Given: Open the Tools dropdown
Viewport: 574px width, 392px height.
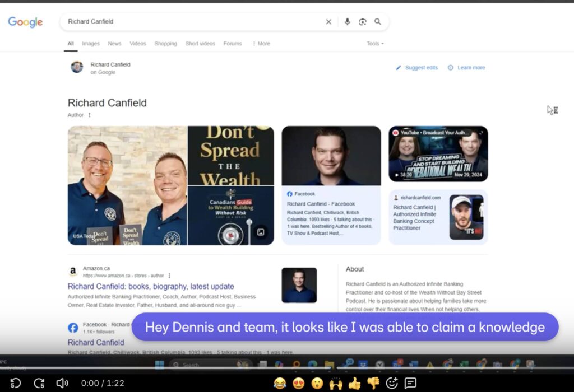Looking at the screenshot, I should (x=375, y=44).
